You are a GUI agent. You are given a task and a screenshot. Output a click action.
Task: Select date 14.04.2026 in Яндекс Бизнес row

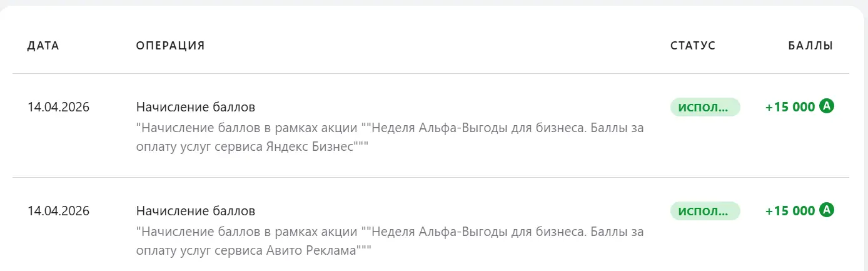tap(59, 107)
